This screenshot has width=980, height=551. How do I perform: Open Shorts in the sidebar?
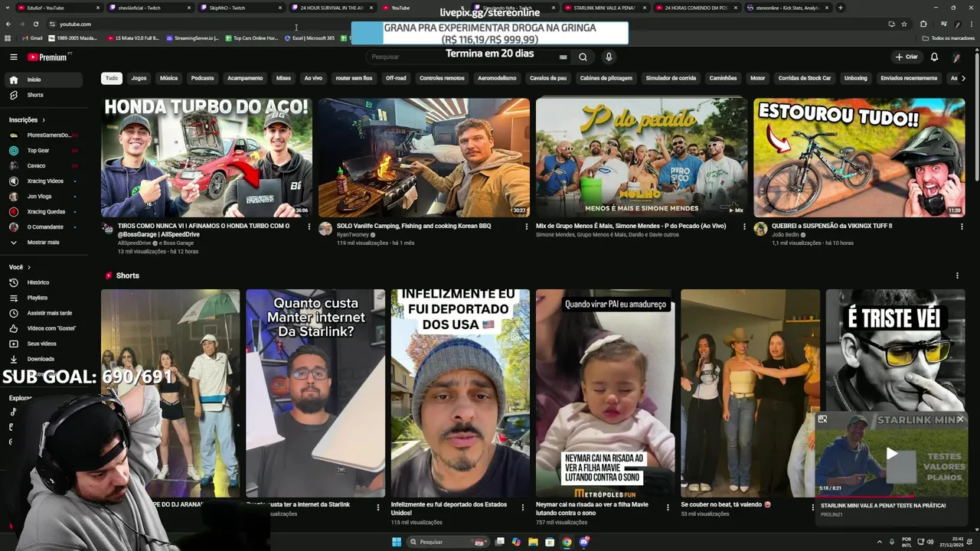44,95
